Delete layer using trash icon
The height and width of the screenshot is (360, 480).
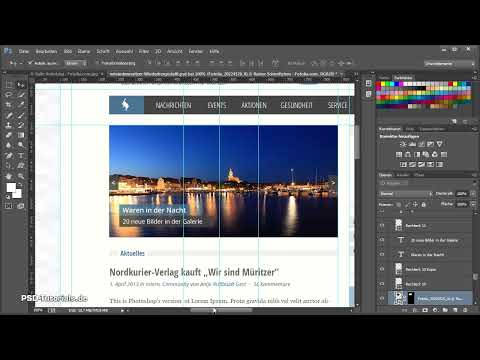click(465, 310)
